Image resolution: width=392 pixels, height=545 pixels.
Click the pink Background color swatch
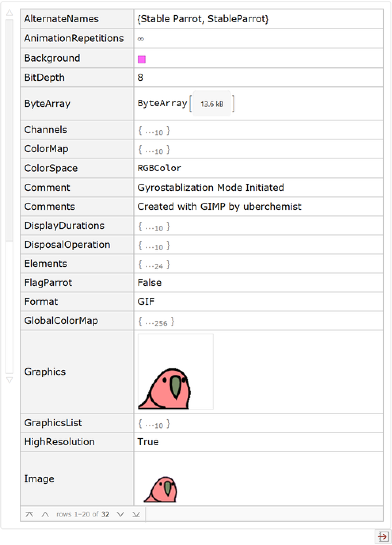tap(141, 59)
